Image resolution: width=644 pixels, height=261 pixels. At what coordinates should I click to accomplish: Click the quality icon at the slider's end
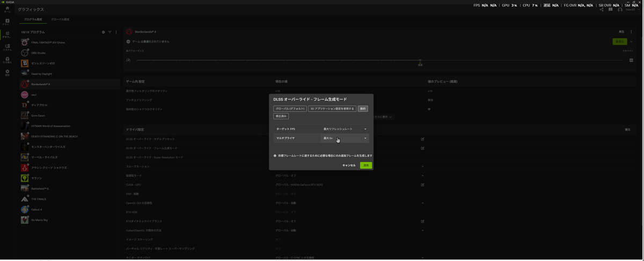point(631,60)
